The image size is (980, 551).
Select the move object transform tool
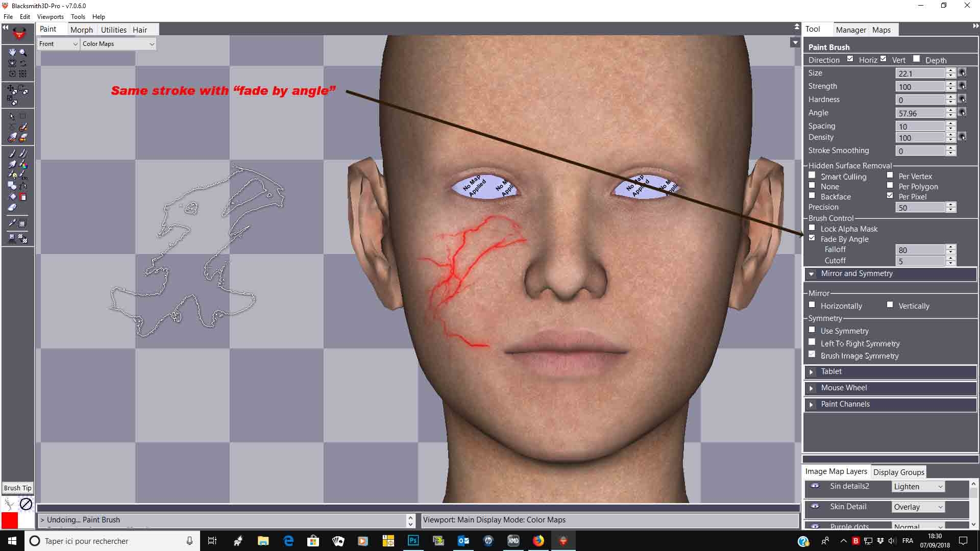(12, 90)
